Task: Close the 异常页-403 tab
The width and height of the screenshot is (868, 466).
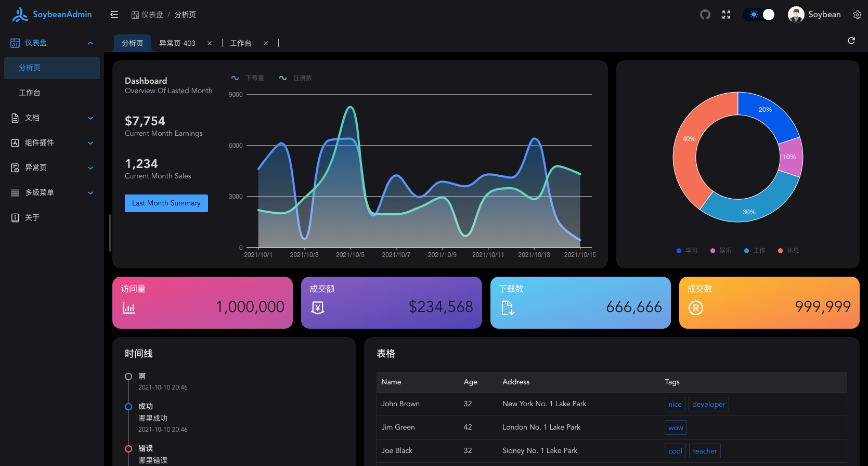Action: 210,43
